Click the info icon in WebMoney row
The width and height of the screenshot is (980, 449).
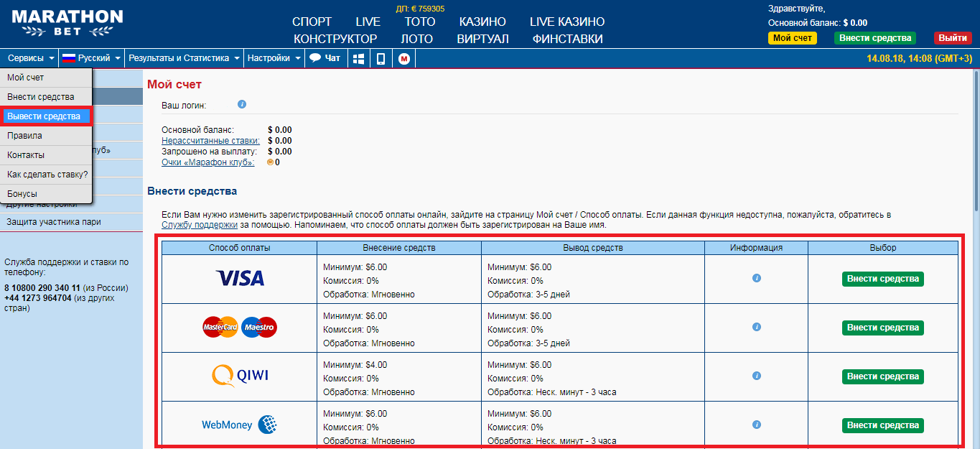click(x=756, y=425)
